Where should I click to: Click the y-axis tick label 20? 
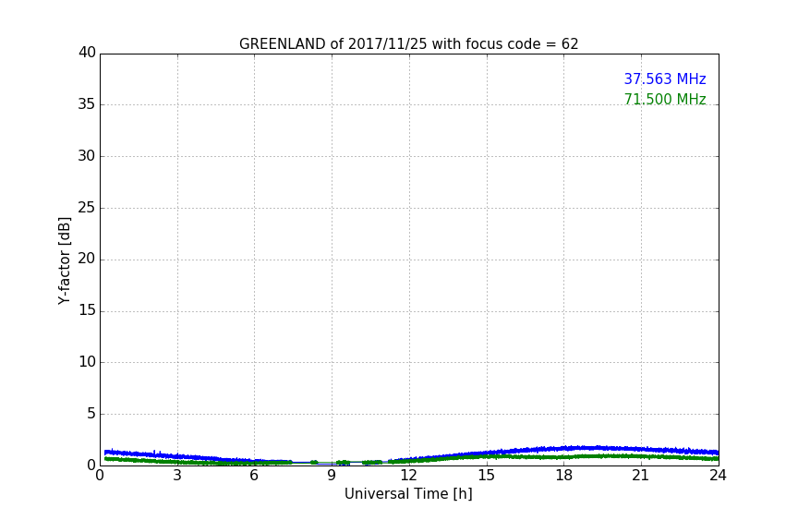pos(87,260)
